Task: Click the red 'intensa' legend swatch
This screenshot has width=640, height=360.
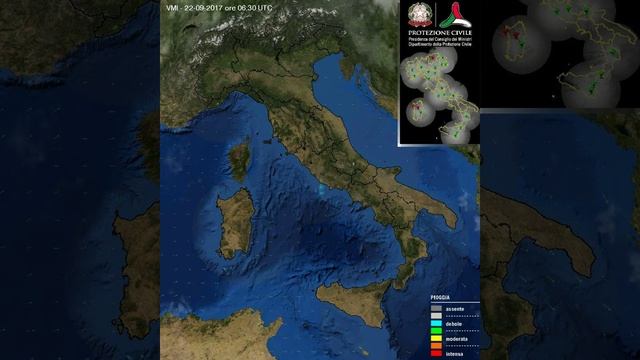Action: tap(436, 353)
